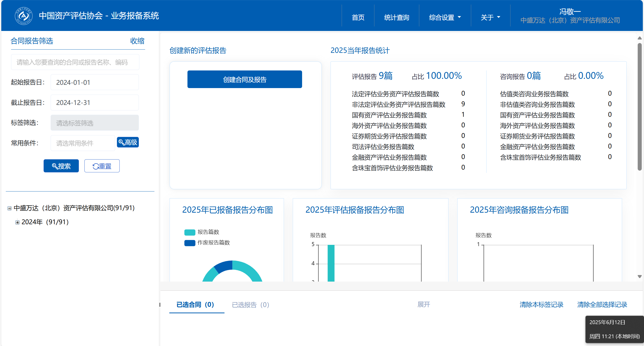644x346 pixels.
Task: Click the scroll up arrow icon
Action: pyautogui.click(x=639, y=38)
